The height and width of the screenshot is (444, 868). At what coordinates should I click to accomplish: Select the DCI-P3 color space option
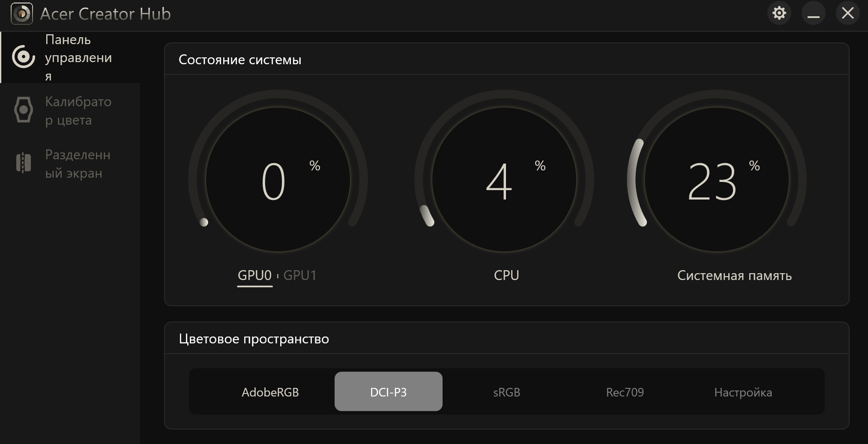coord(388,392)
